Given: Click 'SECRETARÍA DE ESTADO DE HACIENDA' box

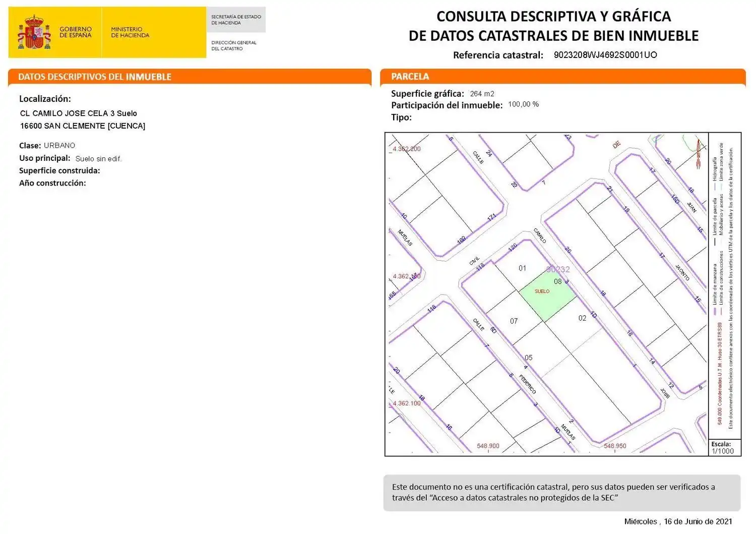Looking at the screenshot, I should [236, 20].
